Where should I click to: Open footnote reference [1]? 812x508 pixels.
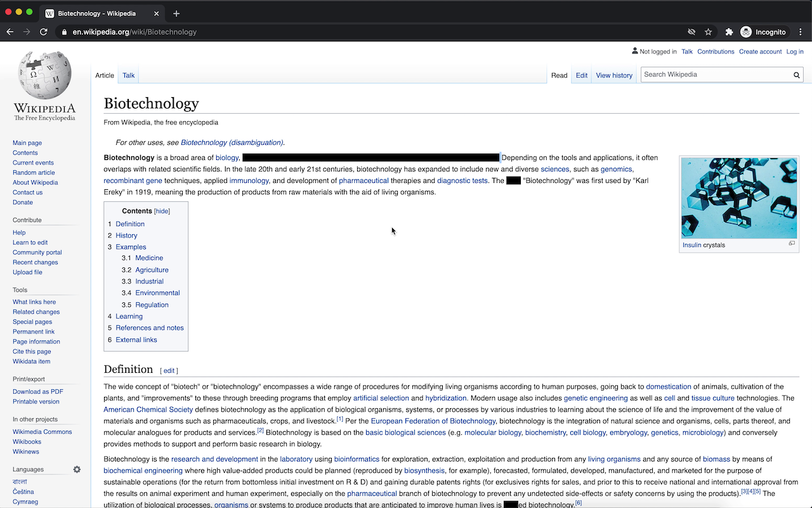tap(340, 419)
